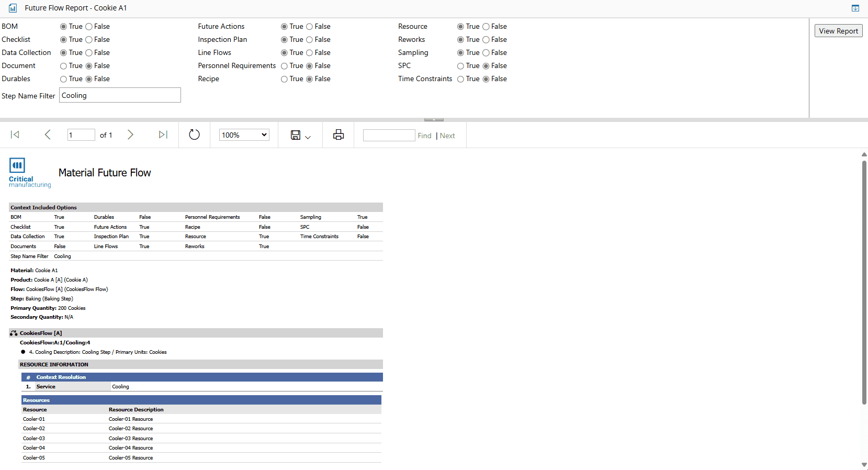Screen dimensions: 868x470
Task: Jump to last page of report
Action: 163,135
